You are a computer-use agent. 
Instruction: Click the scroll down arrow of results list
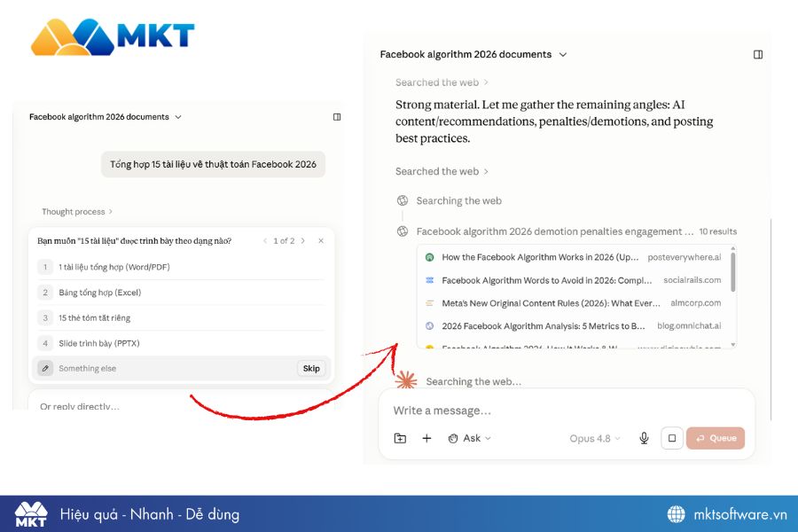tap(733, 345)
